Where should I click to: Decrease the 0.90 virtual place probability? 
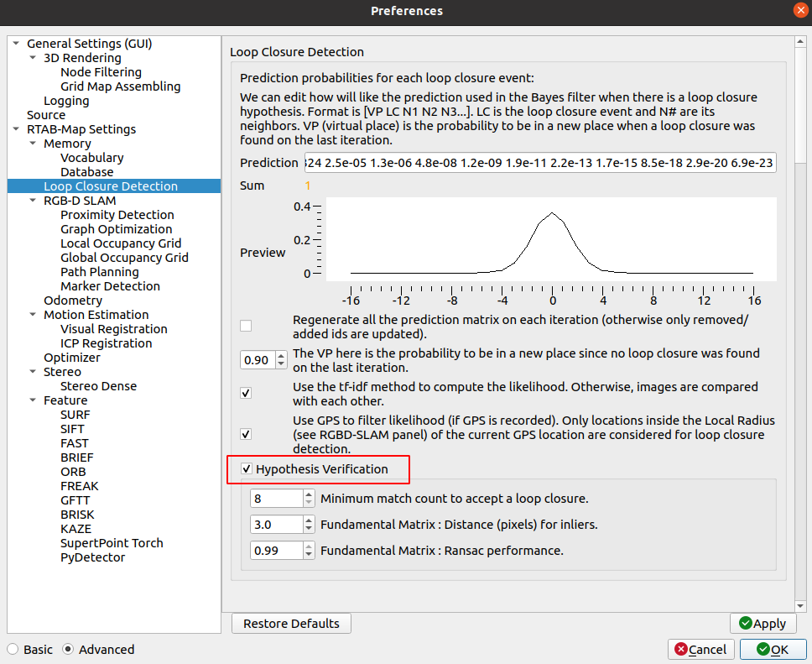click(280, 364)
